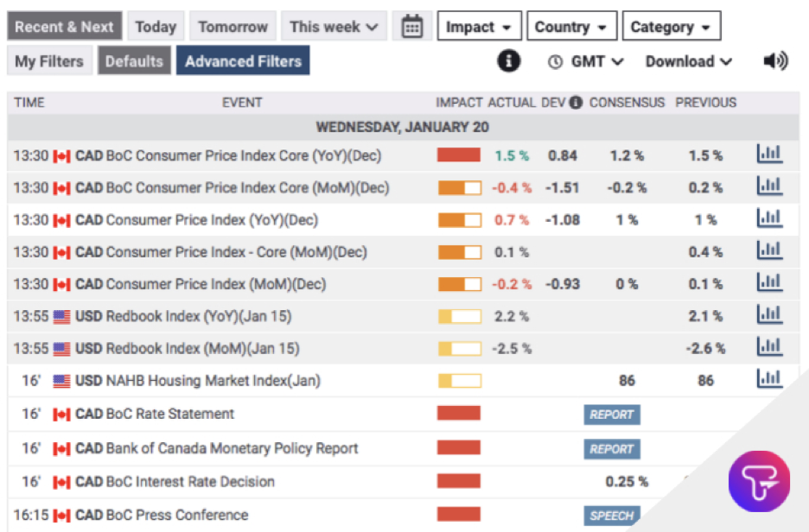Click the PREVIOUS column header

click(706, 103)
